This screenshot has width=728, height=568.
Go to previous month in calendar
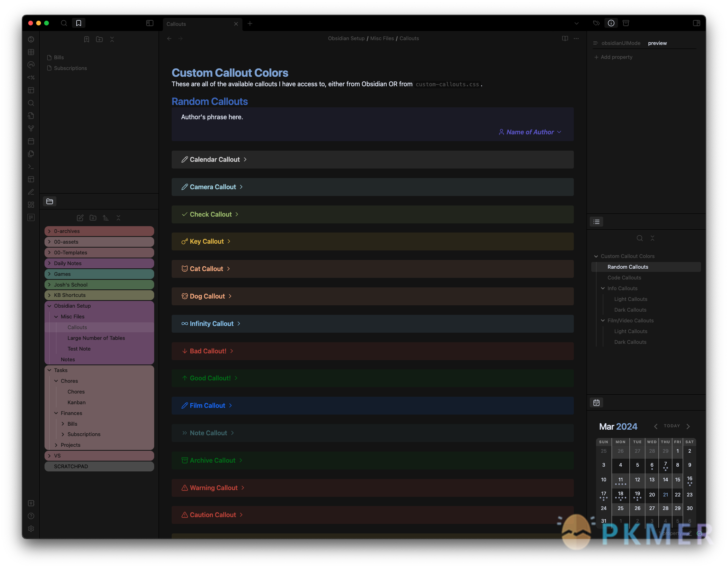click(656, 426)
